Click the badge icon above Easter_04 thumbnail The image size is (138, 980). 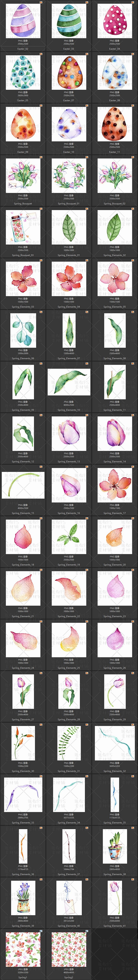pyautogui.click(x=133, y=2)
